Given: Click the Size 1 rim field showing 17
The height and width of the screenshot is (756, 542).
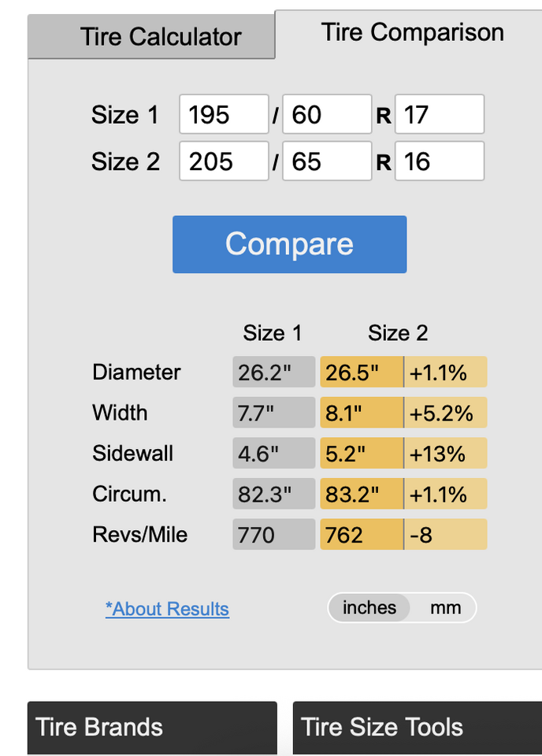Looking at the screenshot, I should click(x=439, y=115).
